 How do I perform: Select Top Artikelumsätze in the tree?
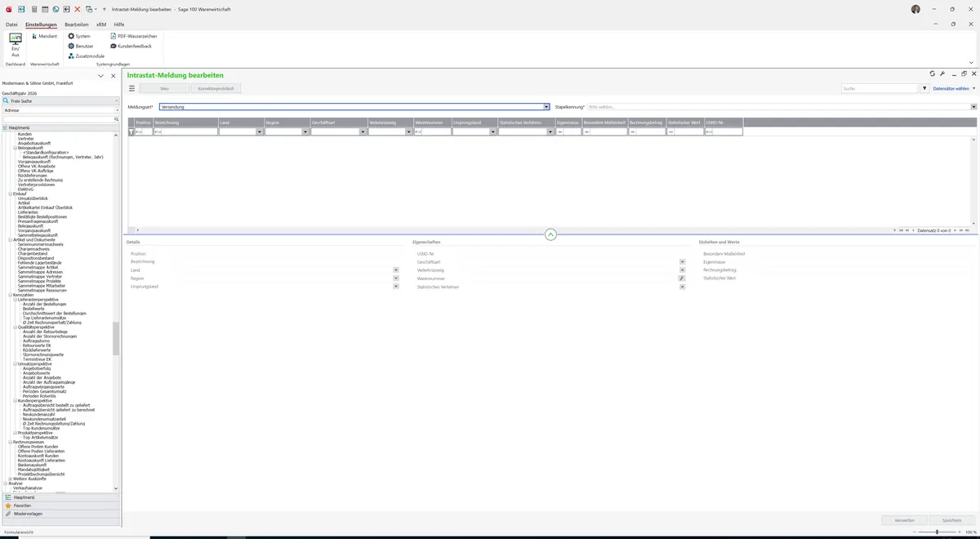tap(40, 438)
